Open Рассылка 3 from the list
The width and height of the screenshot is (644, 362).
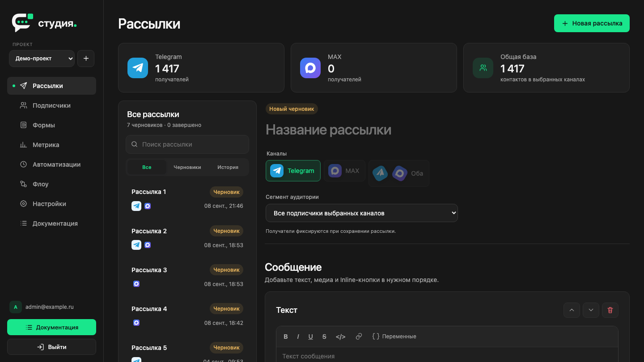[187, 277]
